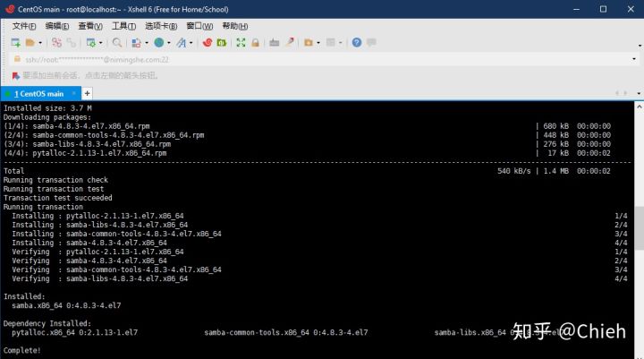Click 'Running transaction check' line
The image size is (644, 359).
pyautogui.click(x=55, y=180)
